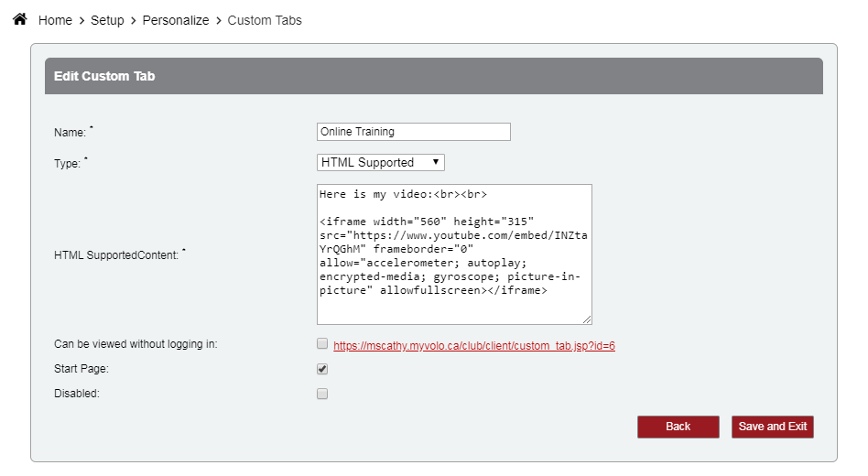
Task: Open the custom_tab.jsp URL link
Action: 473,346
